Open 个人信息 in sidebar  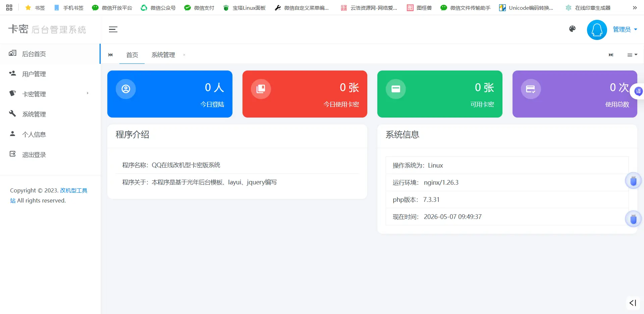(x=50, y=134)
